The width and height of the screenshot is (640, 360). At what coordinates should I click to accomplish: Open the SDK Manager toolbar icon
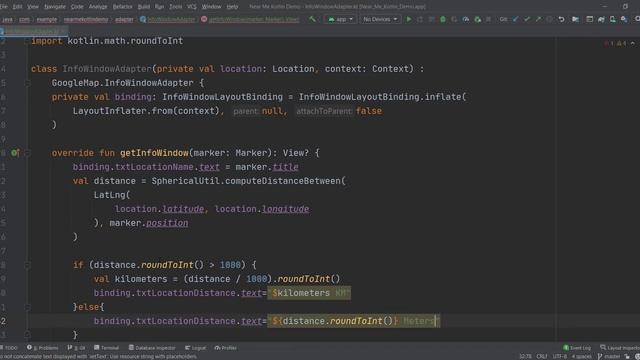click(x=624, y=19)
